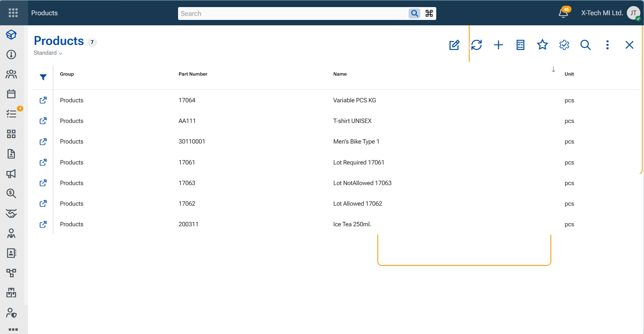Open the alert circle sidebar icon

(11, 54)
